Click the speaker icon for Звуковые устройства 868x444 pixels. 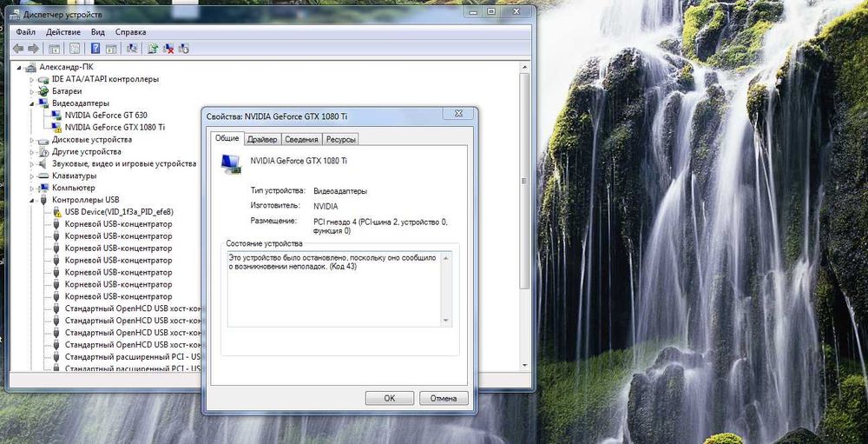43,164
